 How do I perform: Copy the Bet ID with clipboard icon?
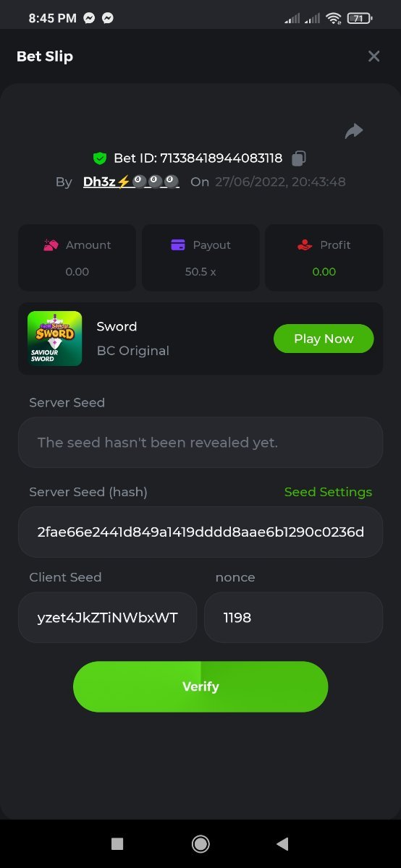click(299, 158)
